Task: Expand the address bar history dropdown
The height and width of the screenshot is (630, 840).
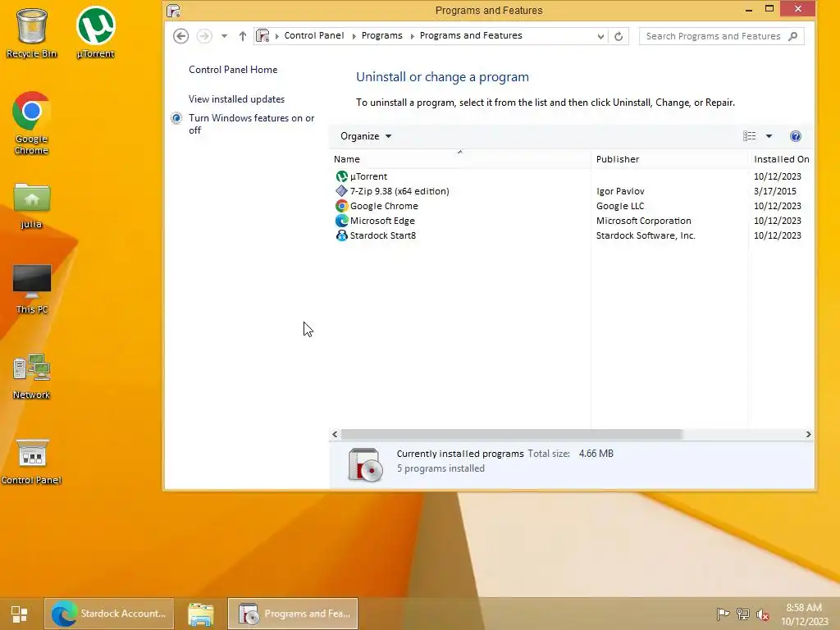Action: click(x=600, y=36)
